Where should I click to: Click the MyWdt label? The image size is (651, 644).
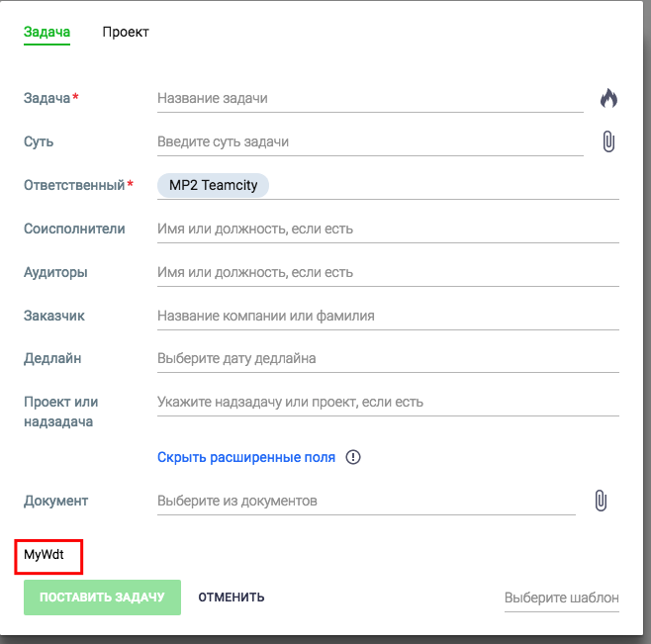pos(45,556)
